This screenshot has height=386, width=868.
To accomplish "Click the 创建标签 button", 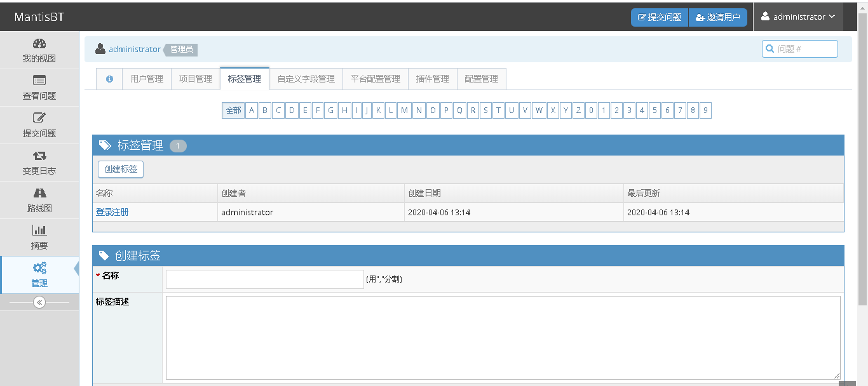I will coord(120,169).
